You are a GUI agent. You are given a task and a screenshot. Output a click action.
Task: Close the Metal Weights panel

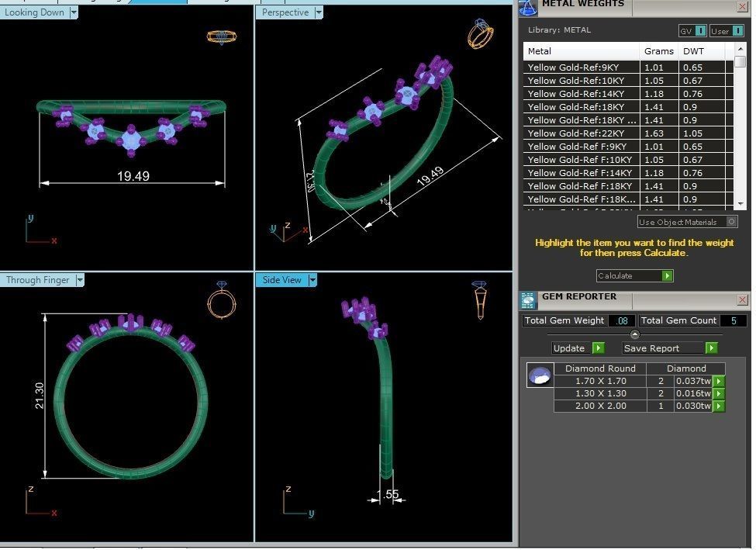pyautogui.click(x=742, y=6)
